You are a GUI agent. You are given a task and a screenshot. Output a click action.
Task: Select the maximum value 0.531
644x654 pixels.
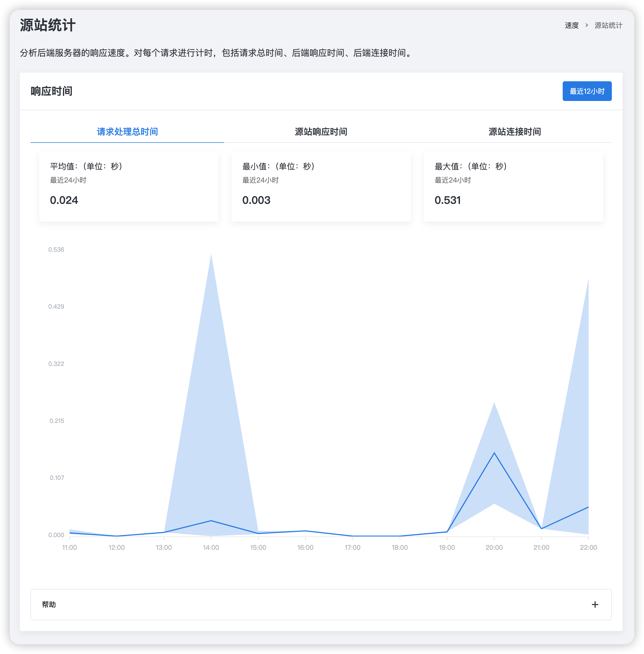click(x=448, y=200)
